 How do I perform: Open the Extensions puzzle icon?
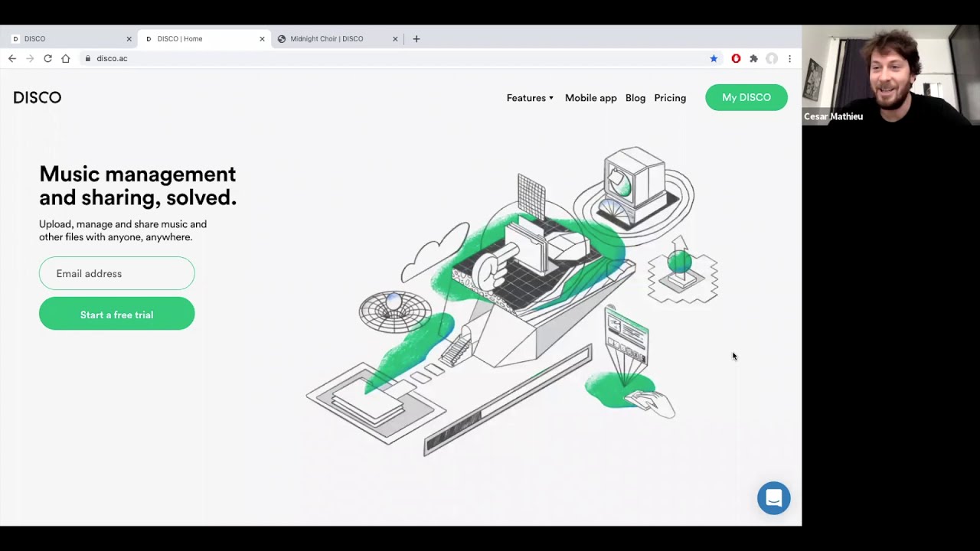753,58
